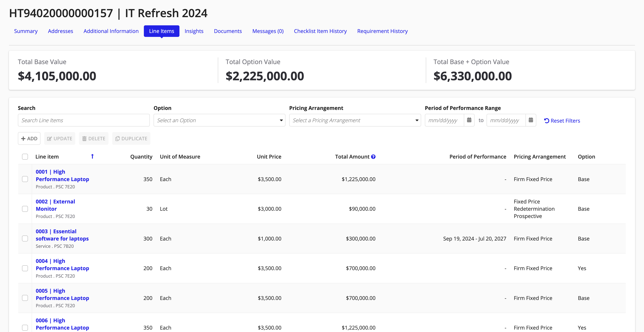Open Checklist Item History tab

(320, 31)
